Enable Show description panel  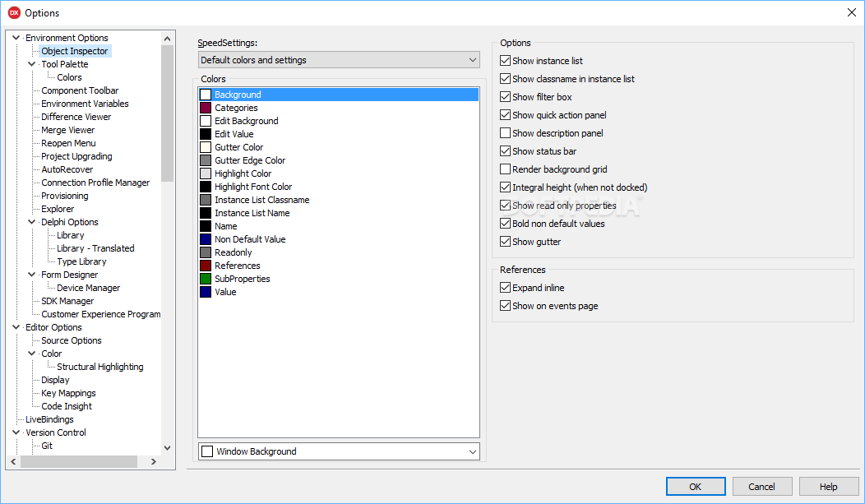[505, 133]
